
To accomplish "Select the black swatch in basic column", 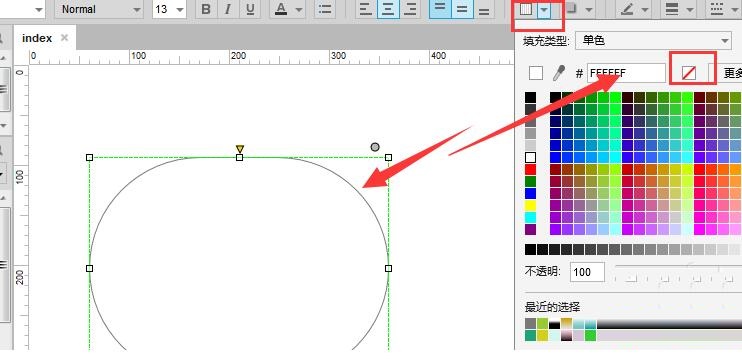I will click(x=530, y=97).
